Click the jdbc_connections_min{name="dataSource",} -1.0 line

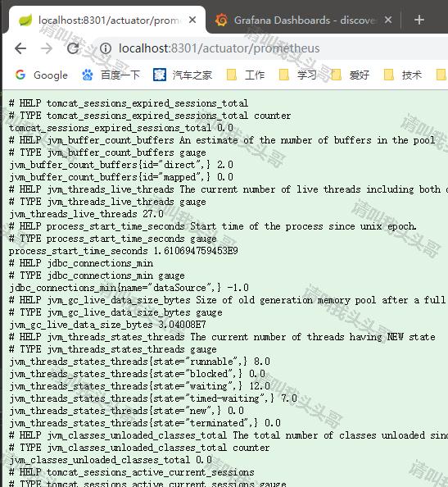pos(129,288)
